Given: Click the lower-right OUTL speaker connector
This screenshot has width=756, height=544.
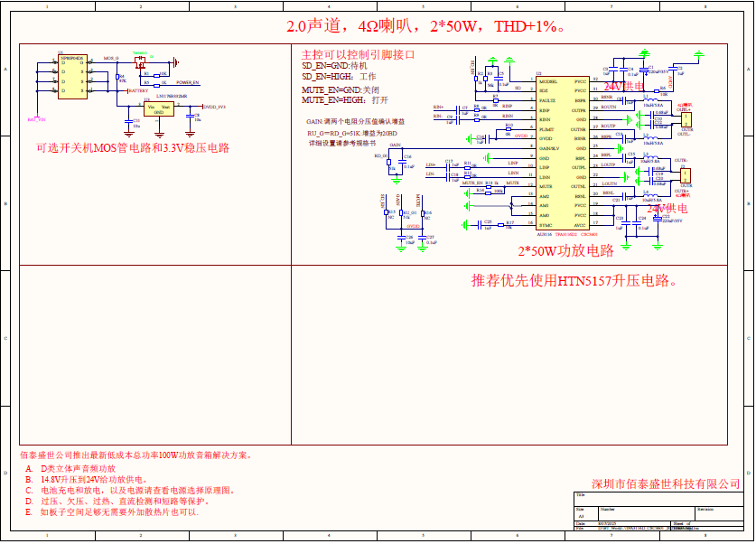Looking at the screenshot, I should tap(686, 175).
